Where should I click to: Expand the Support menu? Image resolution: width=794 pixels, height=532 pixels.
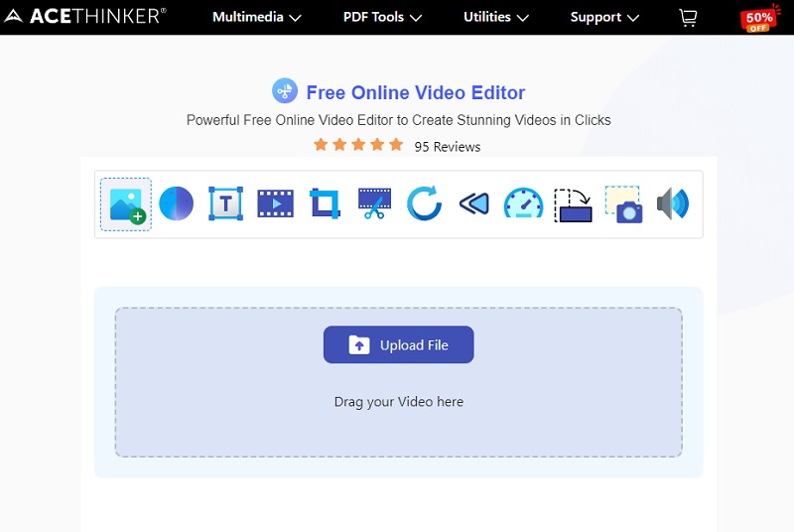click(x=604, y=17)
